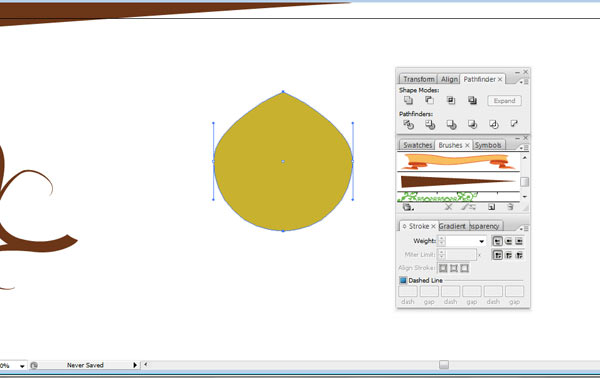The width and height of the screenshot is (600, 378).
Task: Select the Miter Join stroke option
Action: (497, 255)
